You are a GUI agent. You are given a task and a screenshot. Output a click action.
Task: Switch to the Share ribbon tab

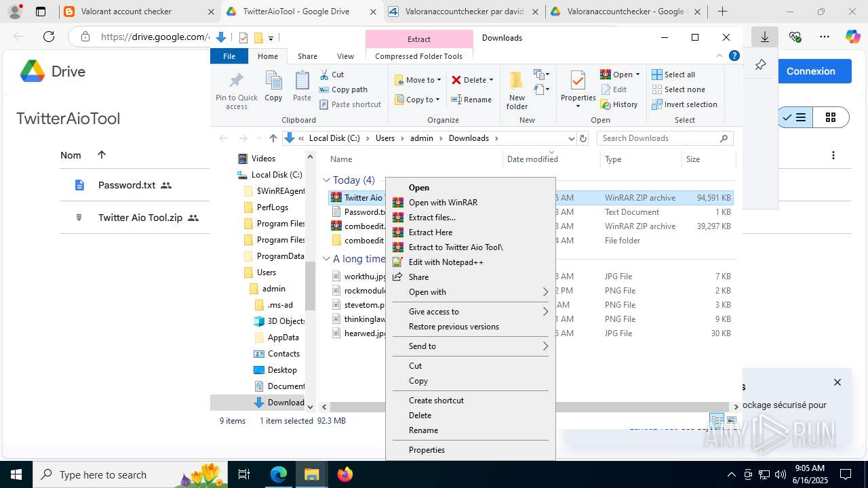point(307,56)
